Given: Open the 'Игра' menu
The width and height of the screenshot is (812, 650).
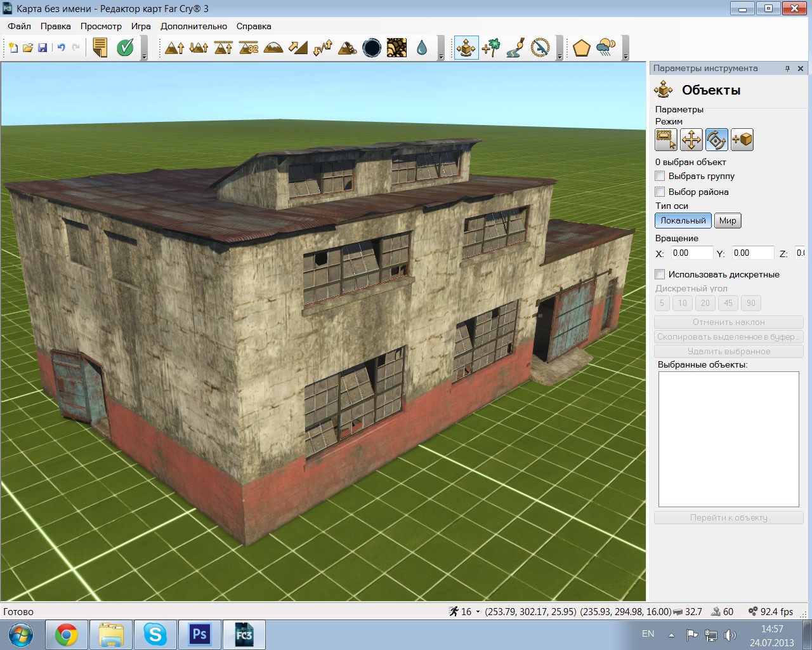Looking at the screenshot, I should pyautogui.click(x=141, y=26).
